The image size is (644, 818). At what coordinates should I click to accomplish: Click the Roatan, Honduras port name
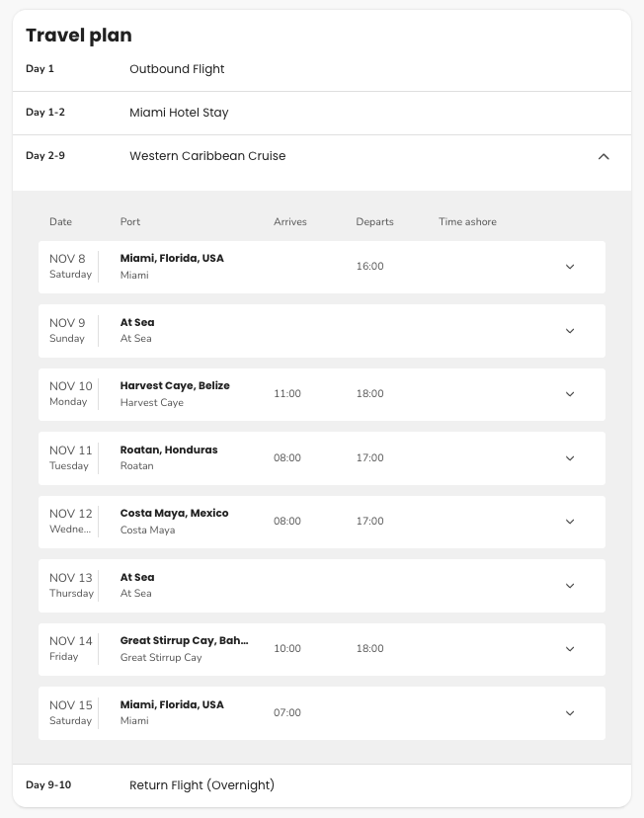[169, 450]
